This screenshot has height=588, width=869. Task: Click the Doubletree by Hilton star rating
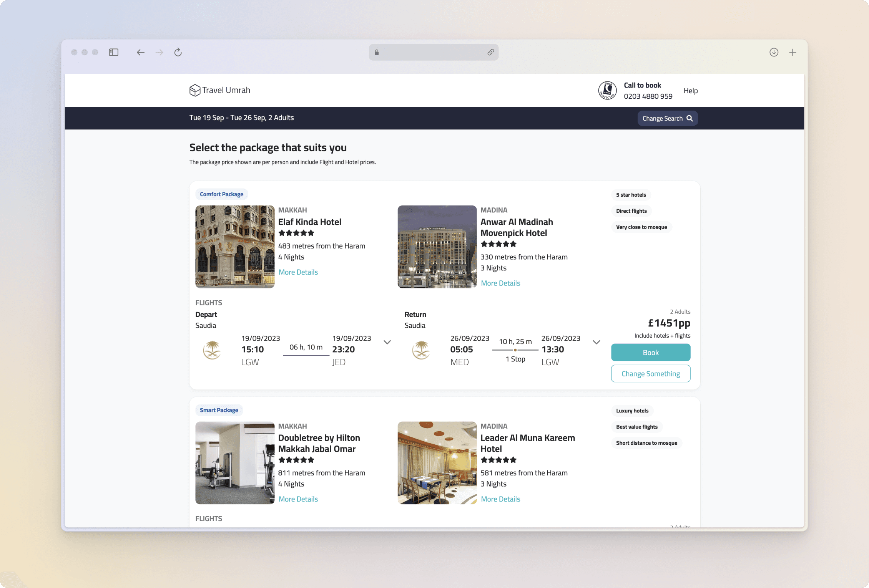pyautogui.click(x=296, y=460)
